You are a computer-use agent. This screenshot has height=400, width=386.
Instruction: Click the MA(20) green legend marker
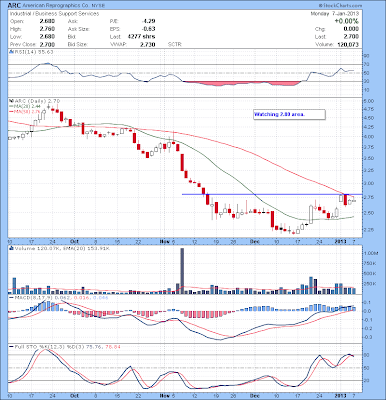(11, 105)
